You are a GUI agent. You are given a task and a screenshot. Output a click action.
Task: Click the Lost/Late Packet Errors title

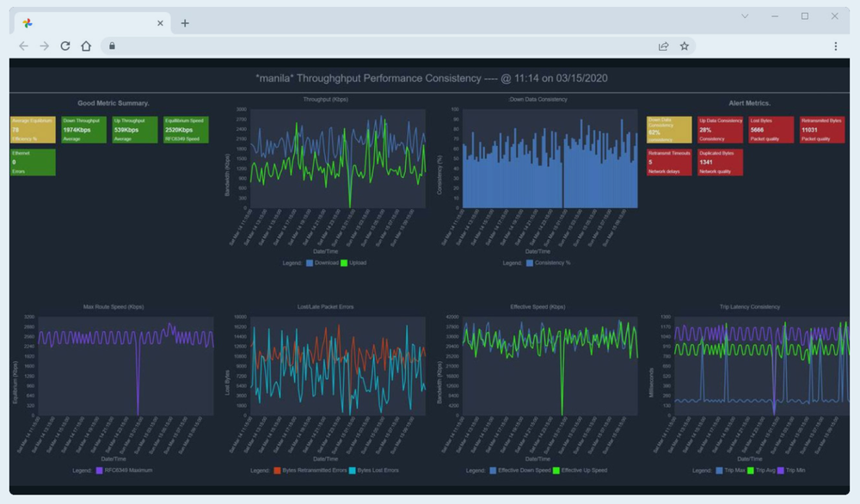point(325,306)
